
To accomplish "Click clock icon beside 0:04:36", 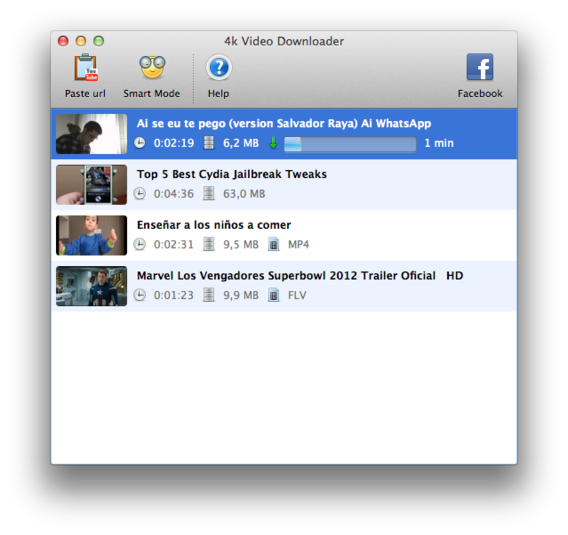I will (139, 193).
